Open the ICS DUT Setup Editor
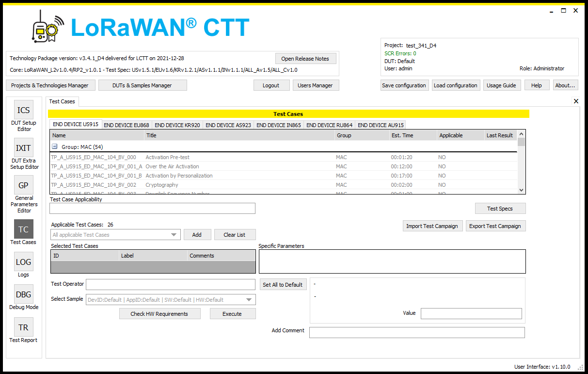Image resolution: width=588 pixels, height=374 pixels. pyautogui.click(x=23, y=110)
